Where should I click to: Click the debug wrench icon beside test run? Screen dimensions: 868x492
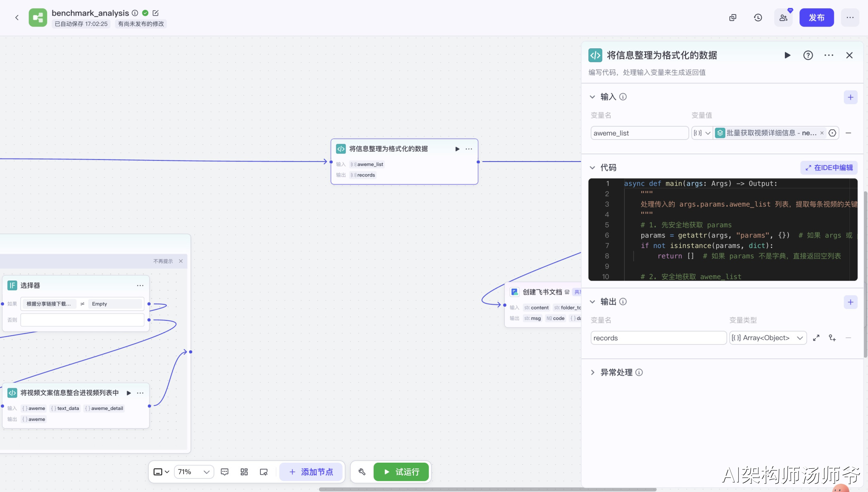(x=362, y=472)
